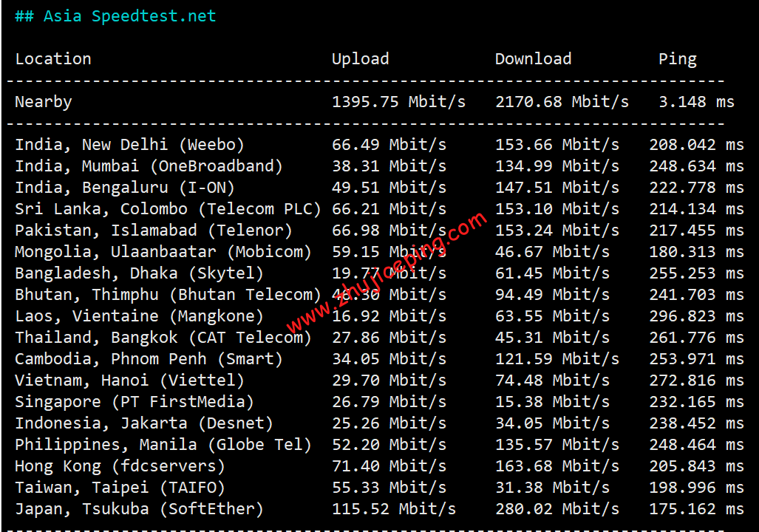Click Singapore ping 232.165 ms
The height and width of the screenshot is (532, 759).
coord(697,402)
